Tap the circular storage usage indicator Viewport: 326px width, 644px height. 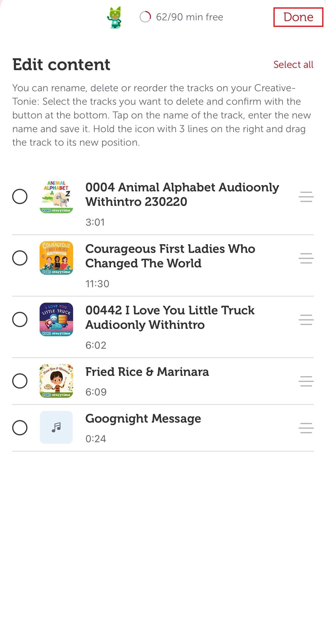(x=145, y=17)
